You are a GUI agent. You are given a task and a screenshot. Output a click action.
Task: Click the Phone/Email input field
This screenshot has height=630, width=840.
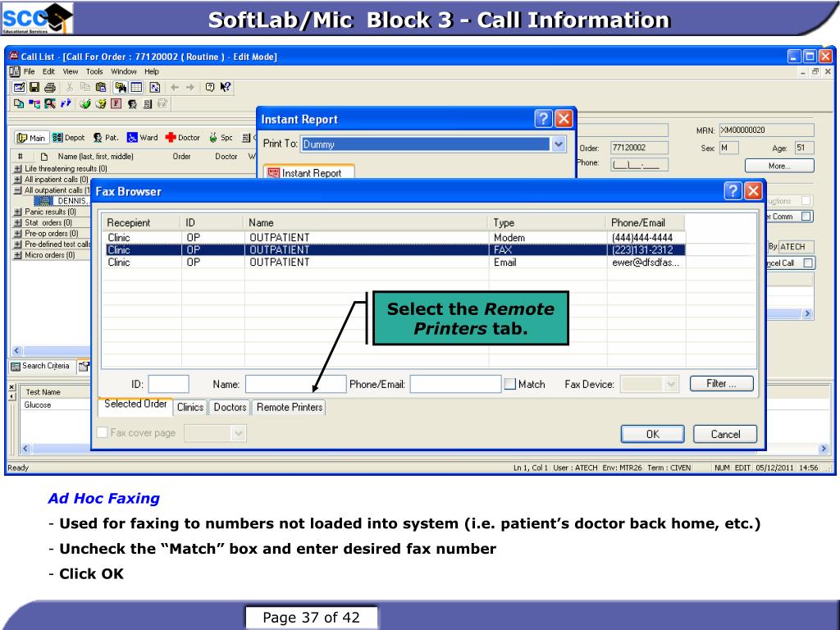(455, 384)
